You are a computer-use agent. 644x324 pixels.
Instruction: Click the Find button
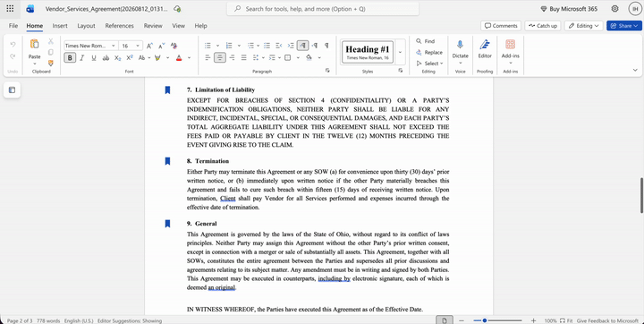[426, 41]
